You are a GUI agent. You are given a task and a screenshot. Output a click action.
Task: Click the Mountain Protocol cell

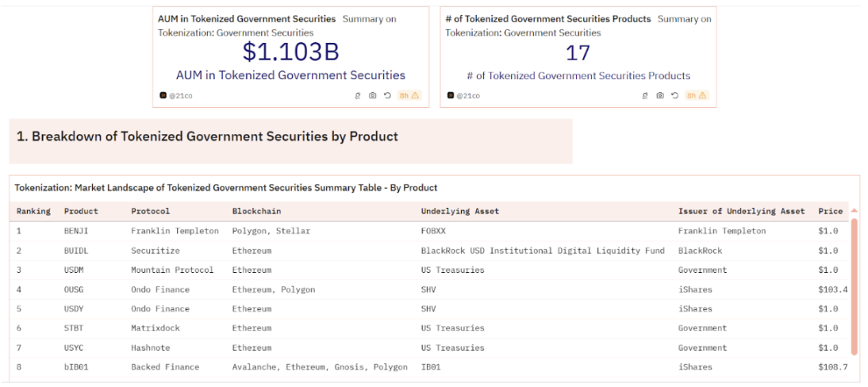[x=172, y=270]
